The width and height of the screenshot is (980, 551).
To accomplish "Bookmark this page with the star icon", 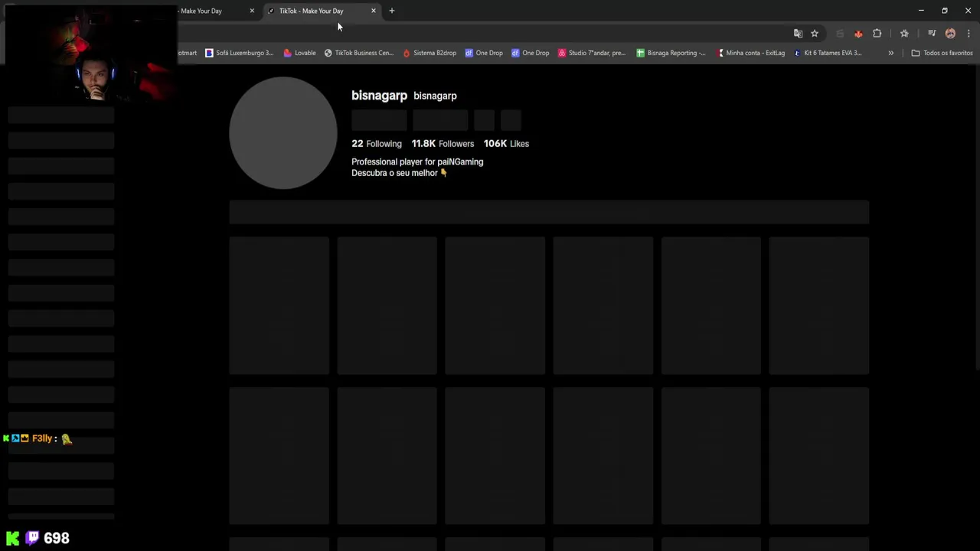I will pyautogui.click(x=815, y=33).
